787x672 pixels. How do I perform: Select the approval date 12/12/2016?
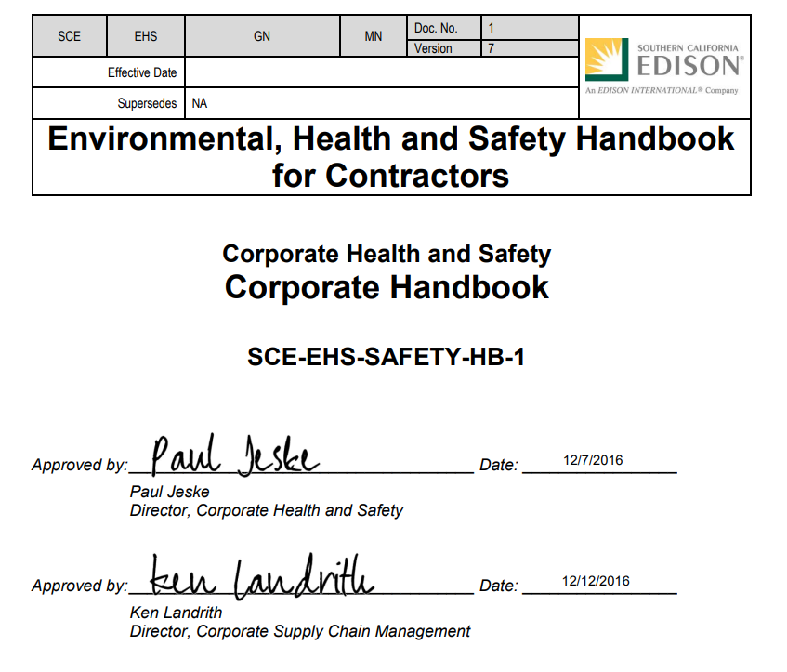[x=596, y=581]
